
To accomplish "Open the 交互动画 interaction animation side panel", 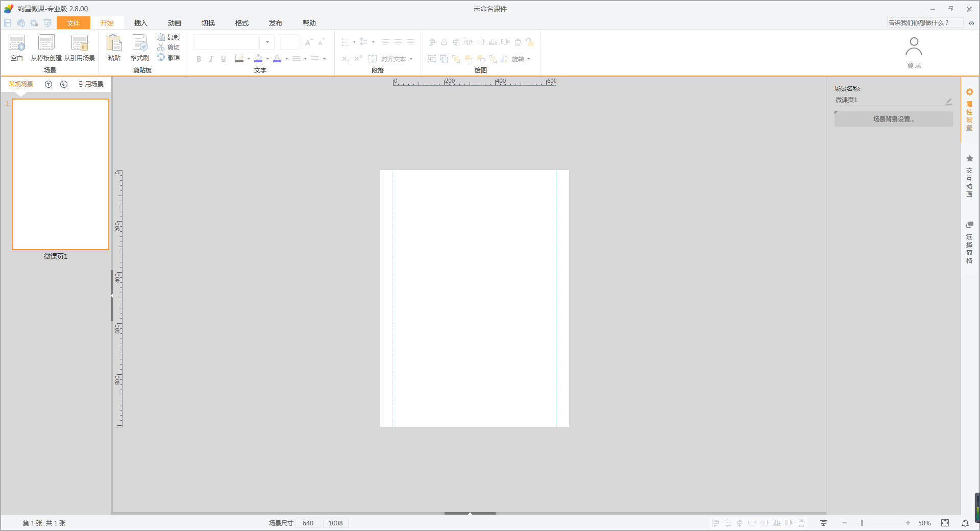I will coord(969,176).
